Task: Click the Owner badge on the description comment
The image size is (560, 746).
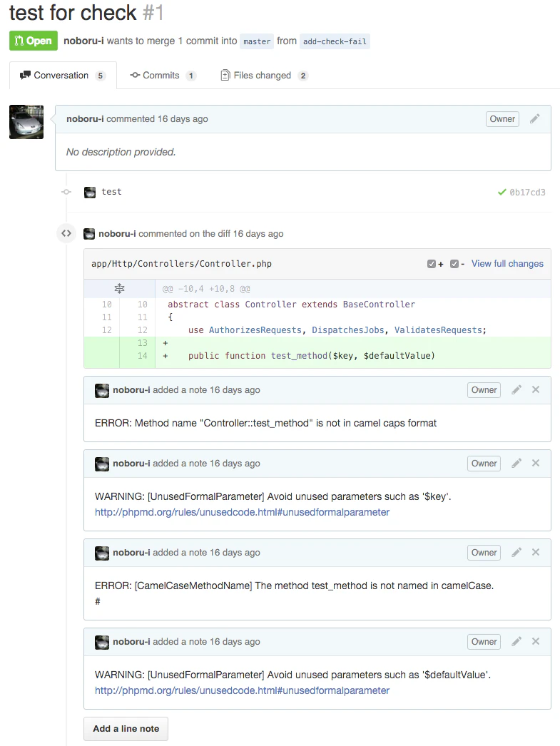Action: 502,119
